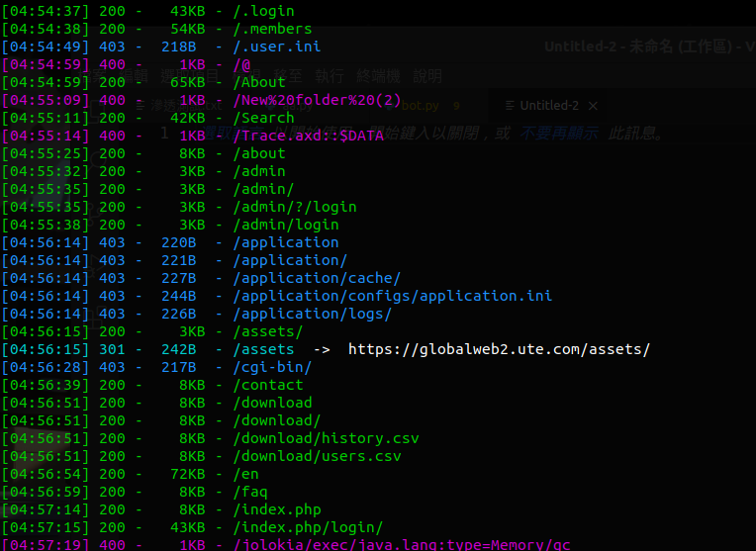
Task: Click the 72KB size value
Action: pyautogui.click(x=188, y=475)
